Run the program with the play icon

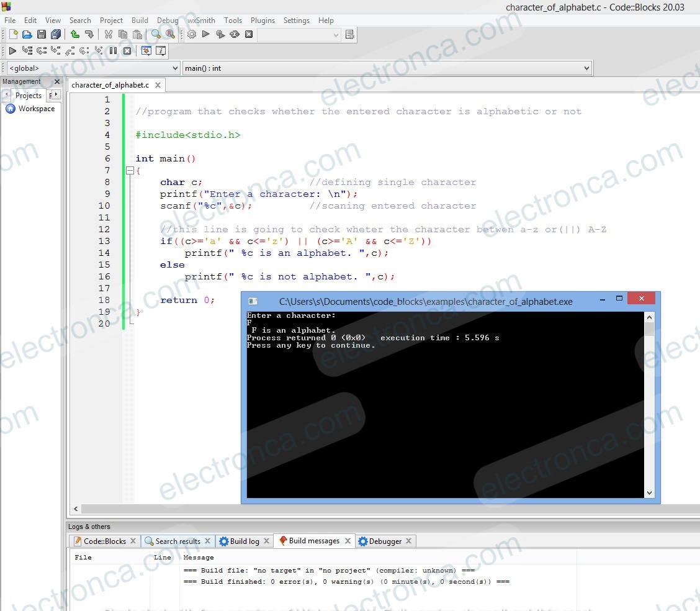[x=206, y=35]
